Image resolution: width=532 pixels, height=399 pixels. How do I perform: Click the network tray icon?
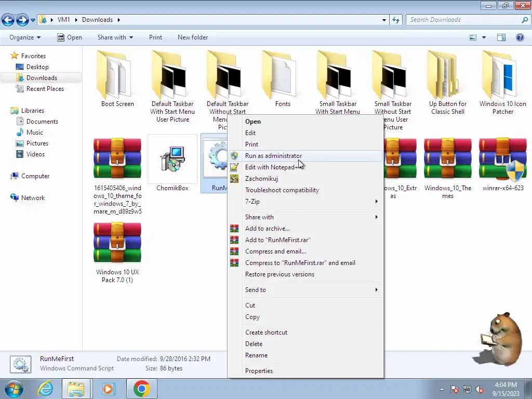pyautogui.click(x=467, y=389)
